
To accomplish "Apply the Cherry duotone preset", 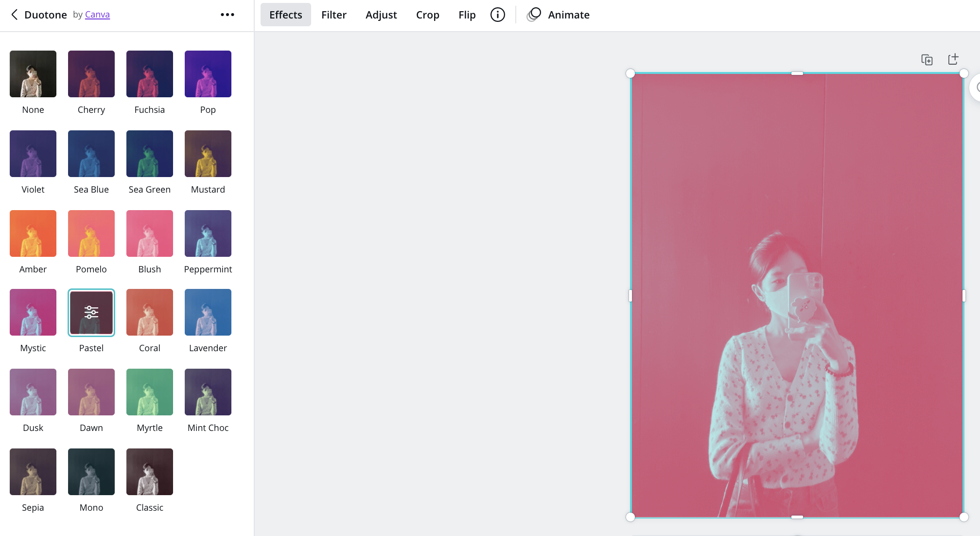I will coord(91,74).
